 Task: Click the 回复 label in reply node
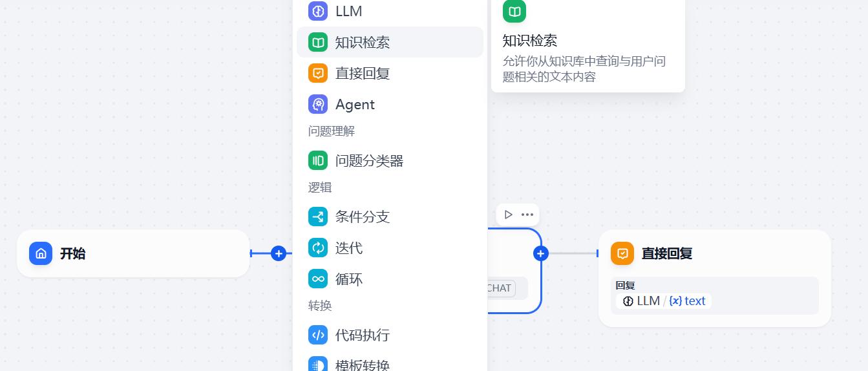(625, 285)
